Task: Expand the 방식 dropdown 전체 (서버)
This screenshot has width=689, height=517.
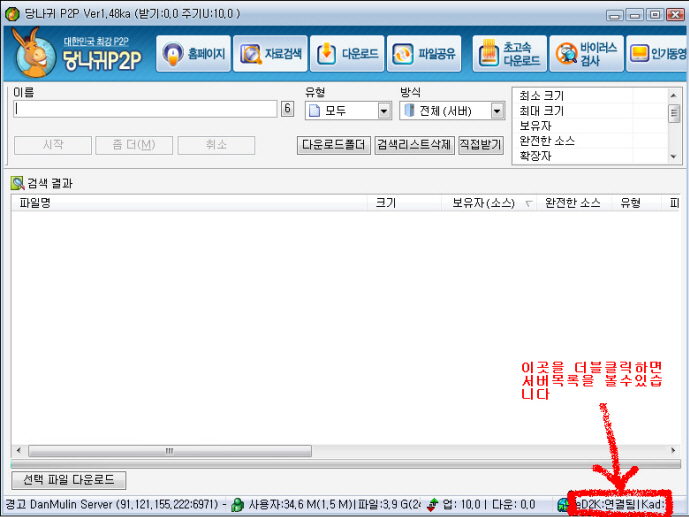Action: click(452, 111)
